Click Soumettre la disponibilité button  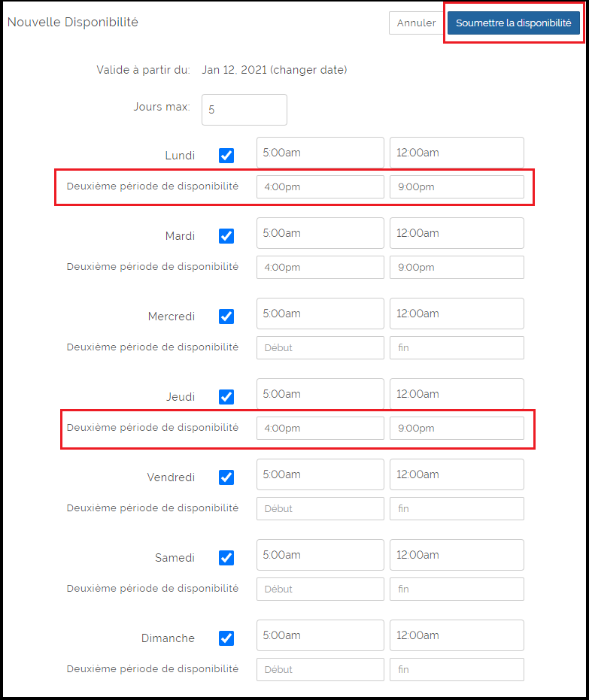513,23
